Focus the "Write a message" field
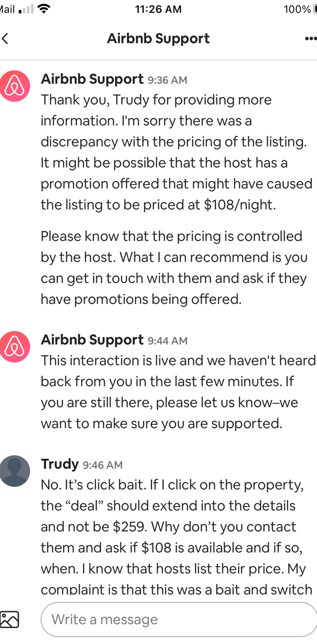Image resolution: width=317 pixels, height=644 pixels. tap(178, 619)
